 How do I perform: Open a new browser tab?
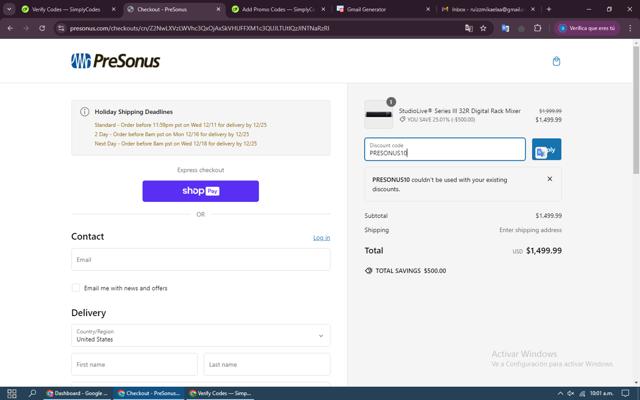tap(548, 9)
